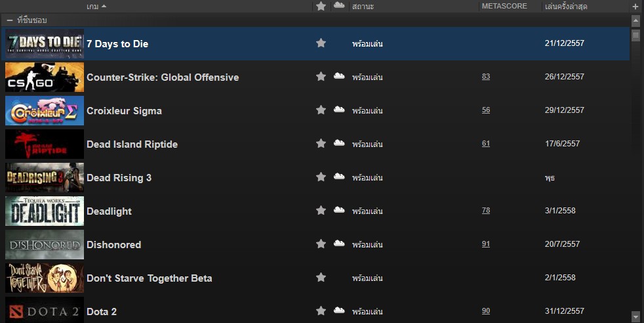Select Dota 2 game thumbnail
This screenshot has height=323, width=644.
click(x=45, y=311)
